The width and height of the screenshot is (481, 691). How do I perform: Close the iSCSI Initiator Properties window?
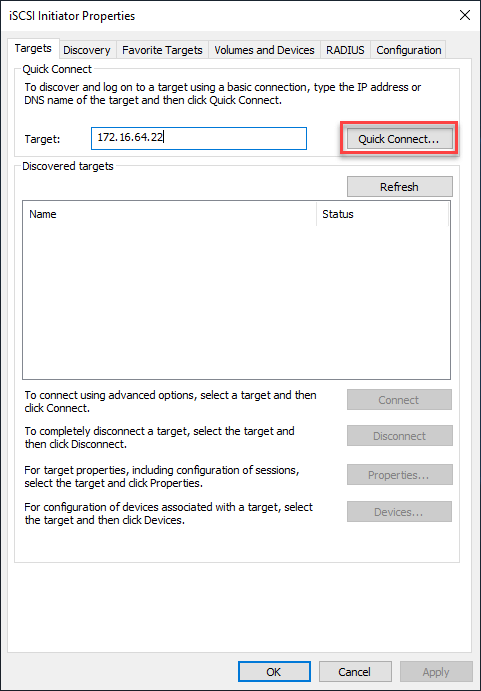[465, 15]
